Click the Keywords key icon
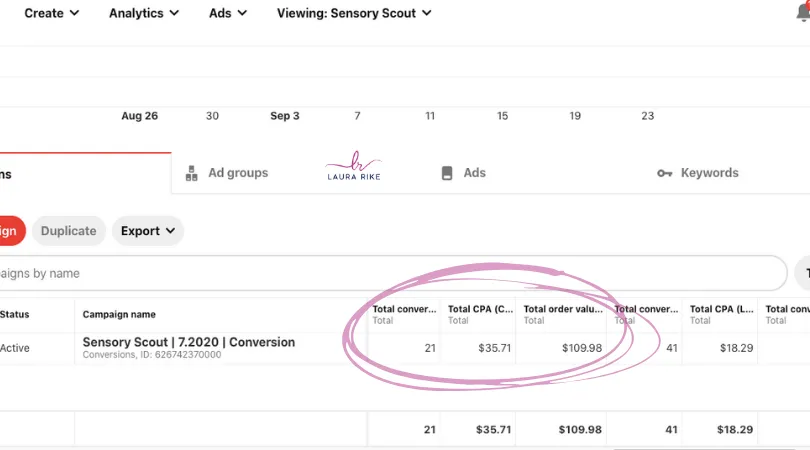The height and width of the screenshot is (450, 810). coord(665,173)
